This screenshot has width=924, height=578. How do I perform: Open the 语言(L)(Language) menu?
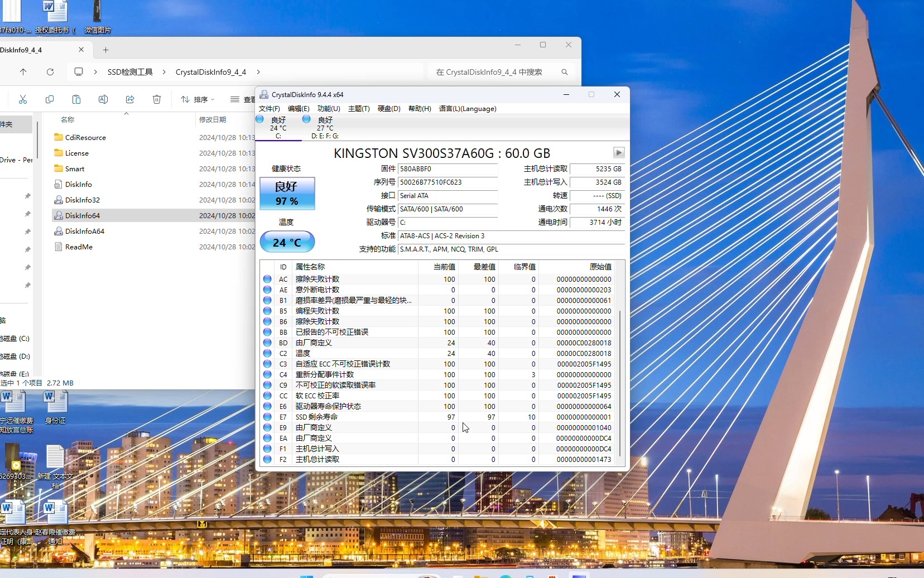468,109
